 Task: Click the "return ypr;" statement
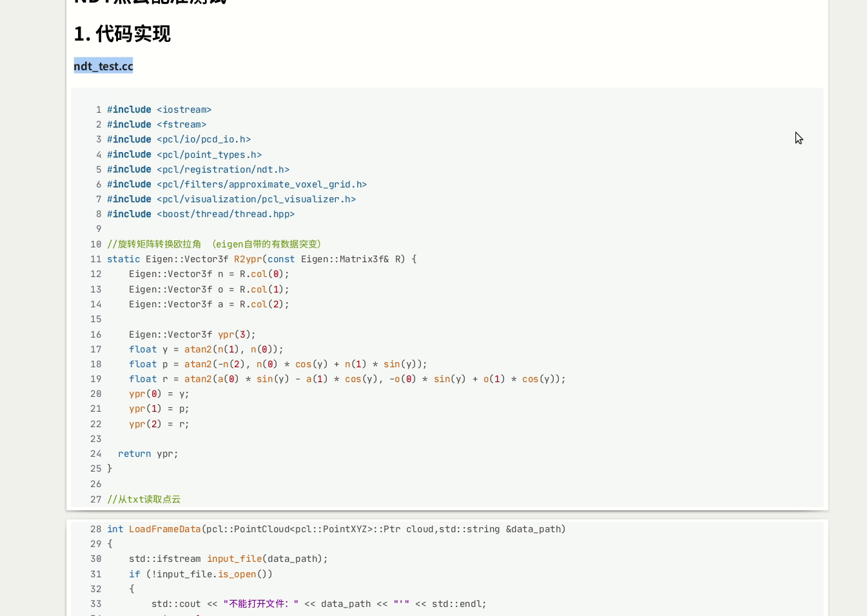(x=148, y=454)
